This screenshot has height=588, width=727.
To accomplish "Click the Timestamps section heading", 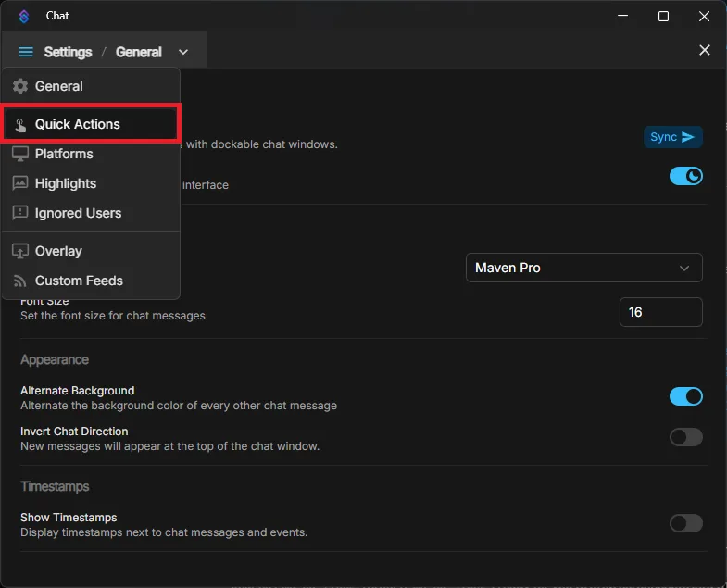I will pos(55,486).
